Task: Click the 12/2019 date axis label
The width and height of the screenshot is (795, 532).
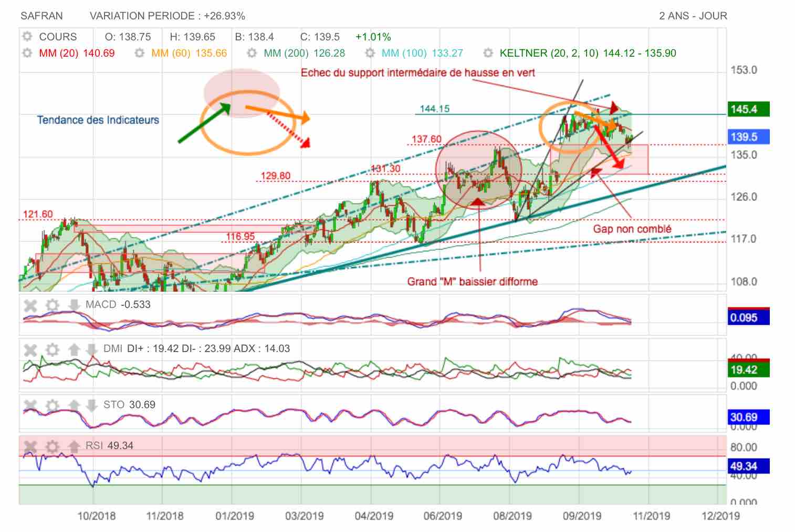Action: (720, 516)
